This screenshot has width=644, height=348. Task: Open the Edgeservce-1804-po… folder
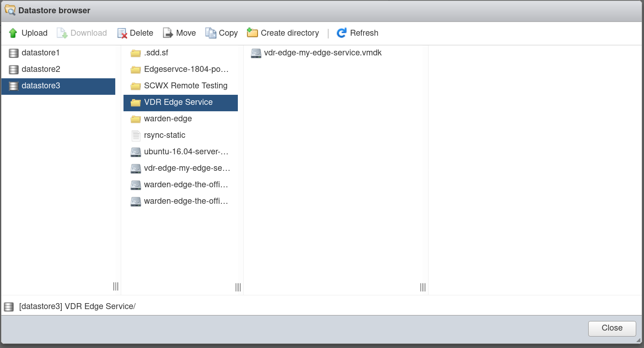tap(181, 70)
